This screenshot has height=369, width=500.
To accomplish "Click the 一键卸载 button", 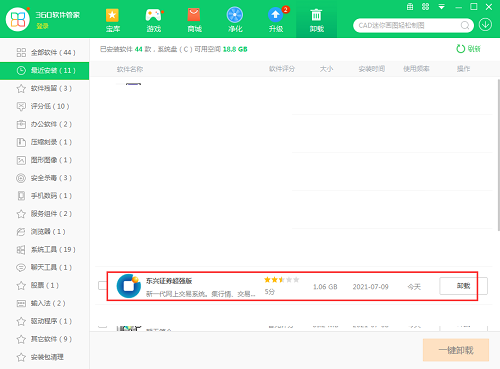I will point(456,350).
